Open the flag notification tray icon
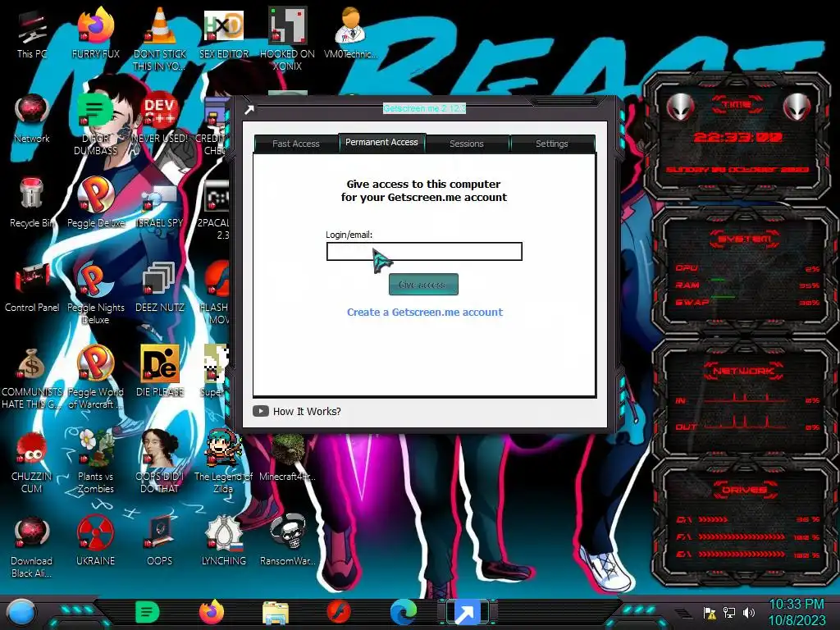This screenshot has width=840, height=630. click(710, 613)
